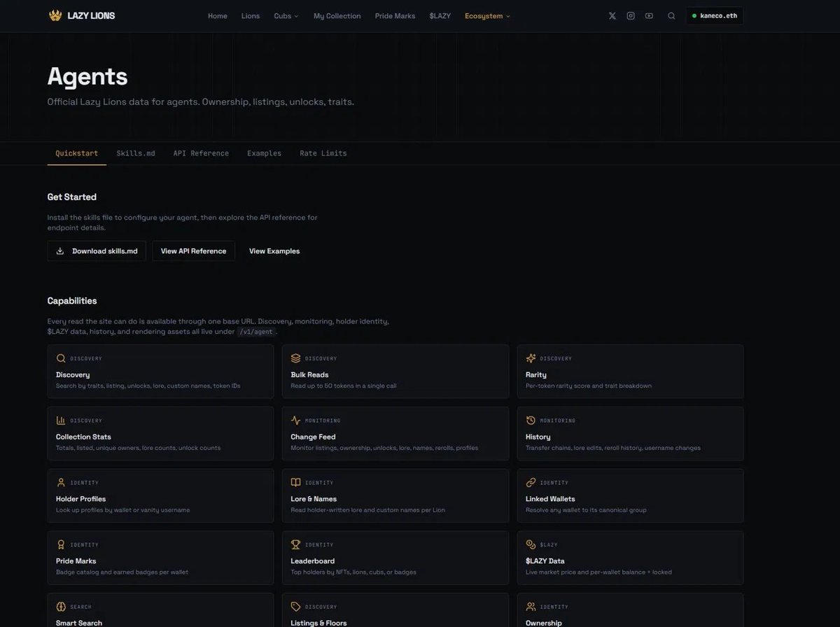Click text 'Badge catalog and earned badges per wallet'
The height and width of the screenshot is (627, 840).
[122, 572]
